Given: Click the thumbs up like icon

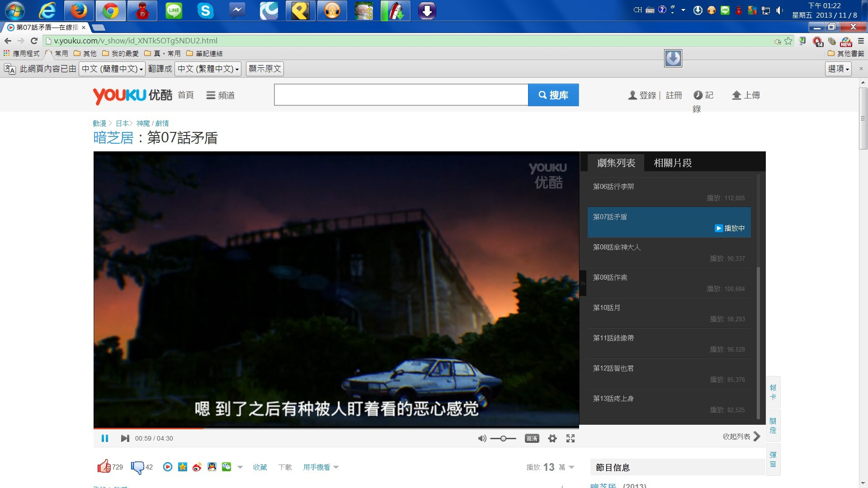Looking at the screenshot, I should pos(104,466).
